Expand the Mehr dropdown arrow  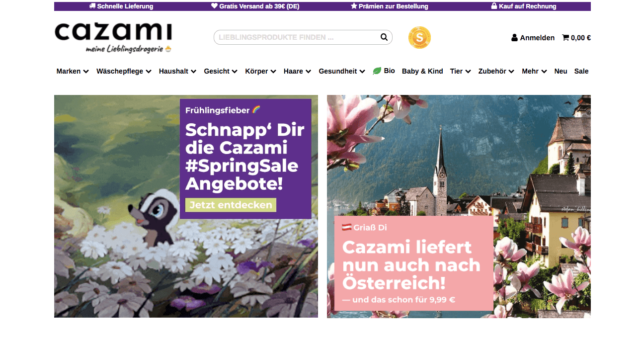544,72
